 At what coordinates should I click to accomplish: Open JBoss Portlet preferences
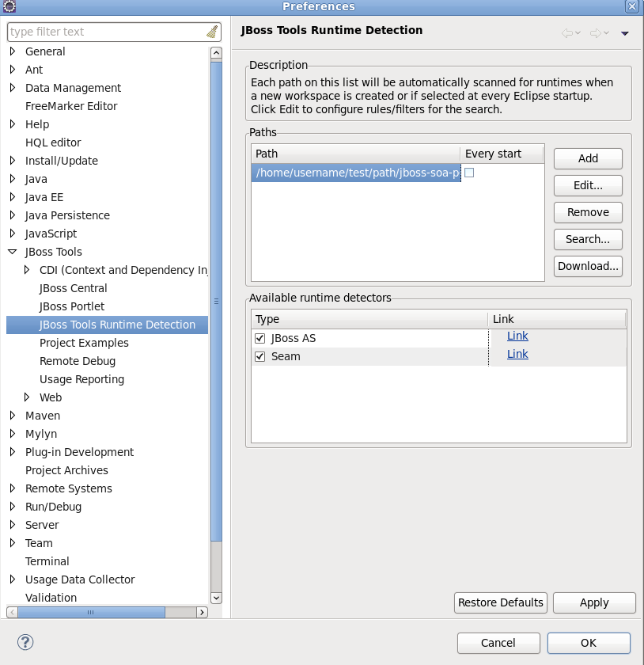click(72, 306)
